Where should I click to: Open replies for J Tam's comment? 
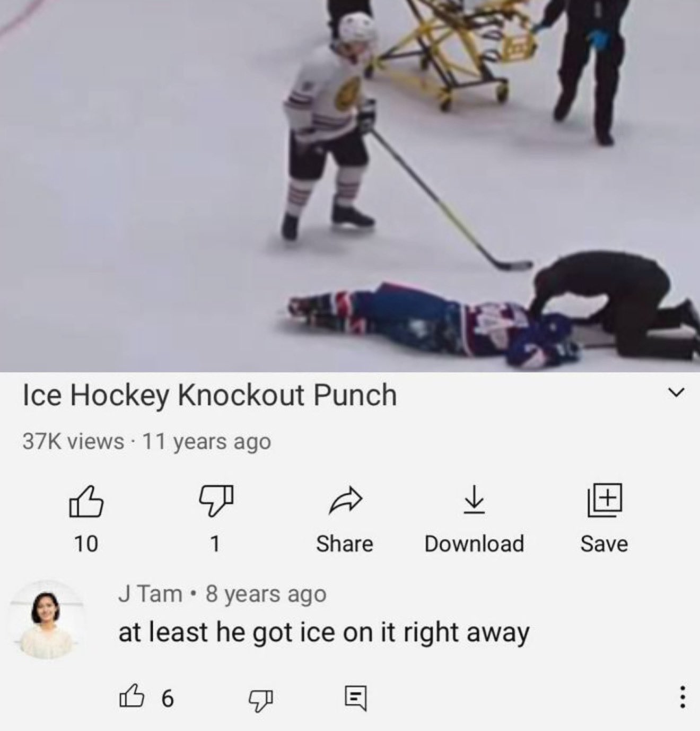point(355,699)
